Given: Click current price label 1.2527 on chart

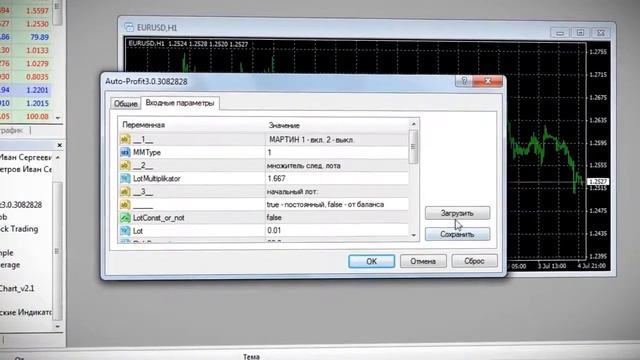Looking at the screenshot, I should point(598,182).
